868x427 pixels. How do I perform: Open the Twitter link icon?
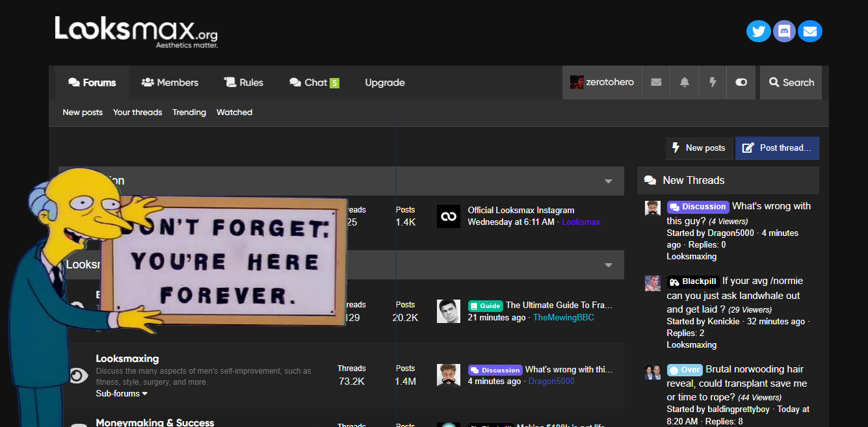758,31
